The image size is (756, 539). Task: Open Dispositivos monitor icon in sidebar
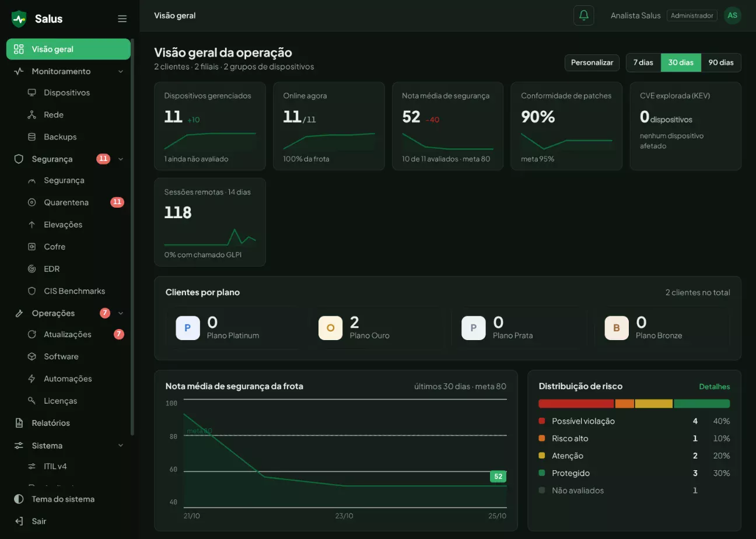coord(32,93)
